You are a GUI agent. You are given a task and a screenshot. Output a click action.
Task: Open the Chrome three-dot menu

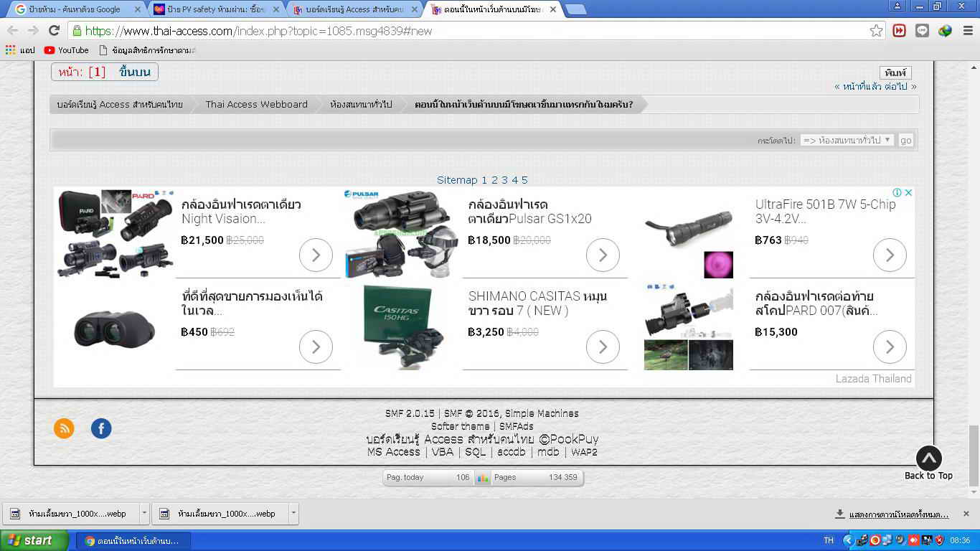click(967, 31)
